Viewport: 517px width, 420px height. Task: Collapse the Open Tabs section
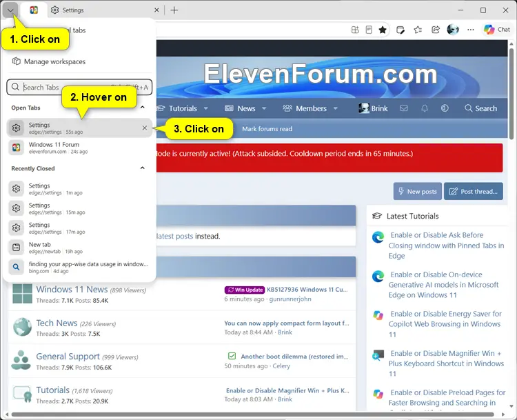[143, 108]
